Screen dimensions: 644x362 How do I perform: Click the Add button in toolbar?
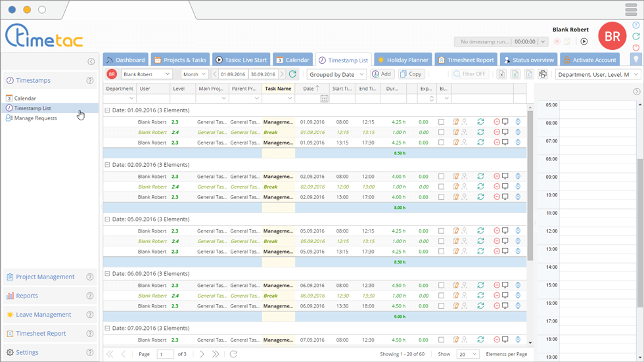point(382,74)
